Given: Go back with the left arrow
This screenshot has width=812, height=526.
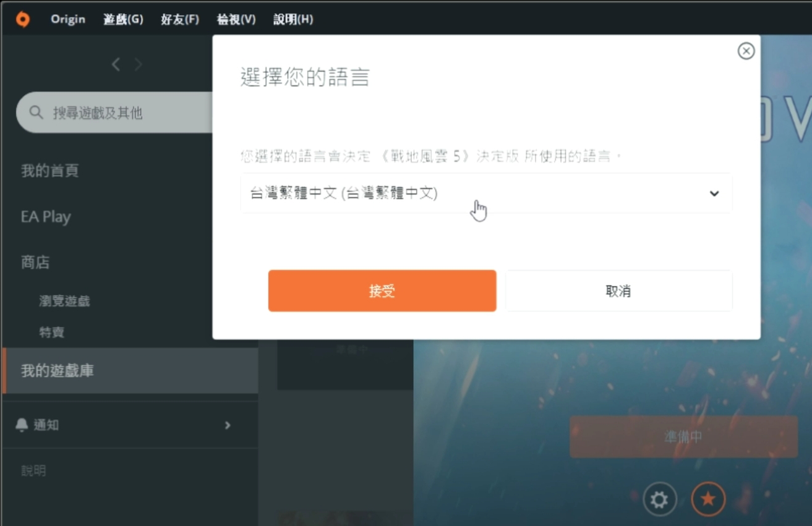Looking at the screenshot, I should pos(116,64).
